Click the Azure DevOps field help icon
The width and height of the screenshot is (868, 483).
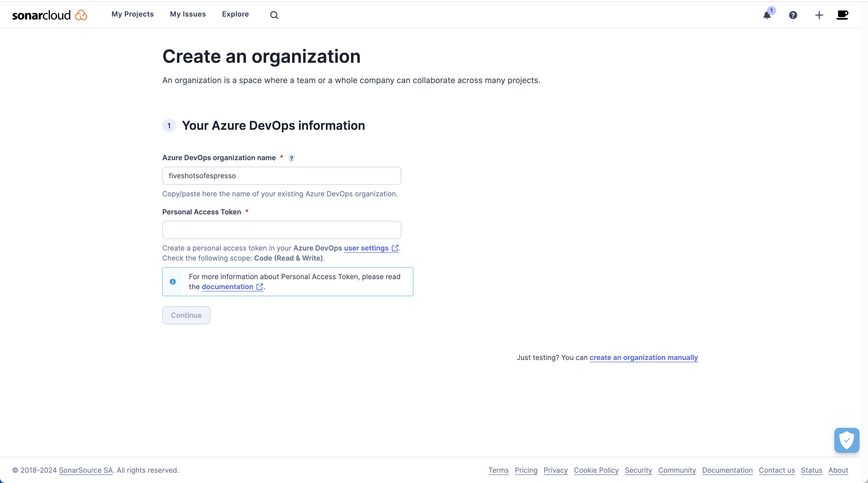292,158
